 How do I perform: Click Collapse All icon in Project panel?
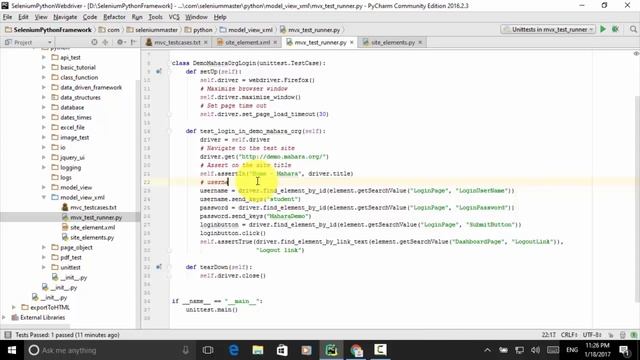tap(105, 42)
